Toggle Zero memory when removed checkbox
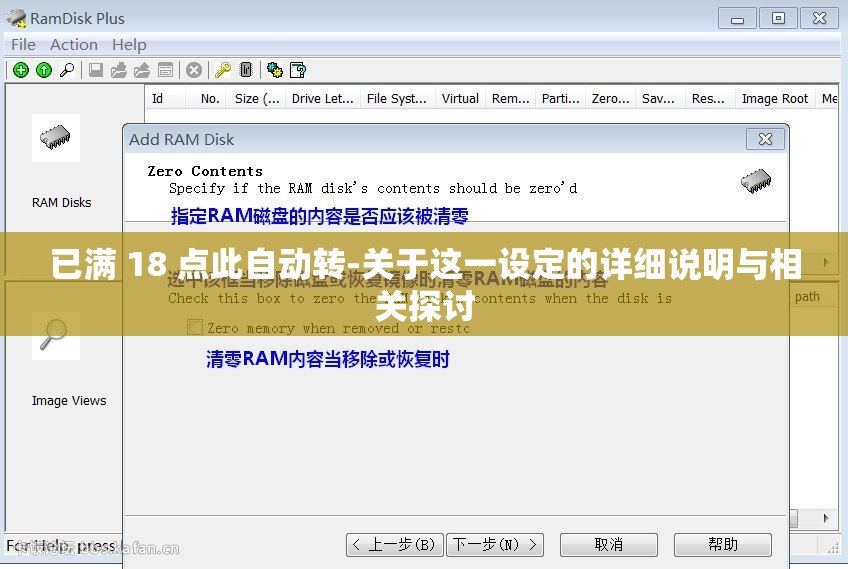The image size is (848, 569). pos(195,327)
